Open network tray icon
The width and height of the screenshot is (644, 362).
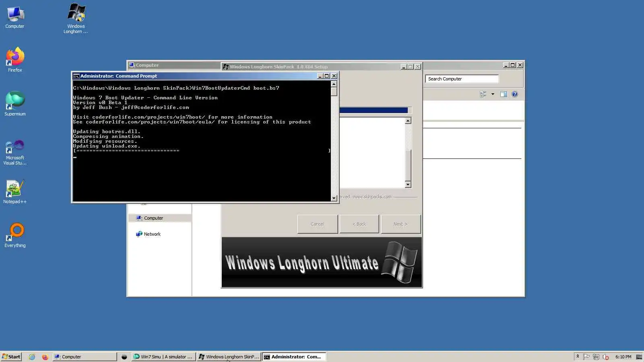click(x=596, y=357)
